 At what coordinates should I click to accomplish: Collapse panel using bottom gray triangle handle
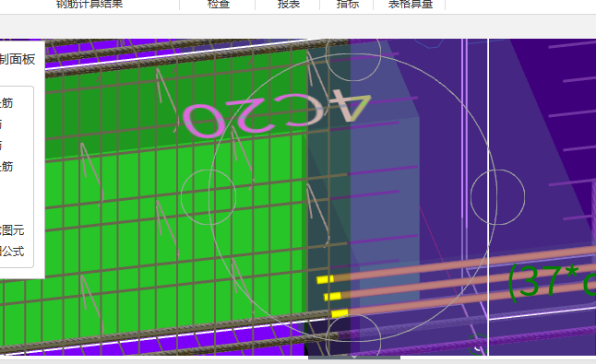click(x=354, y=358)
